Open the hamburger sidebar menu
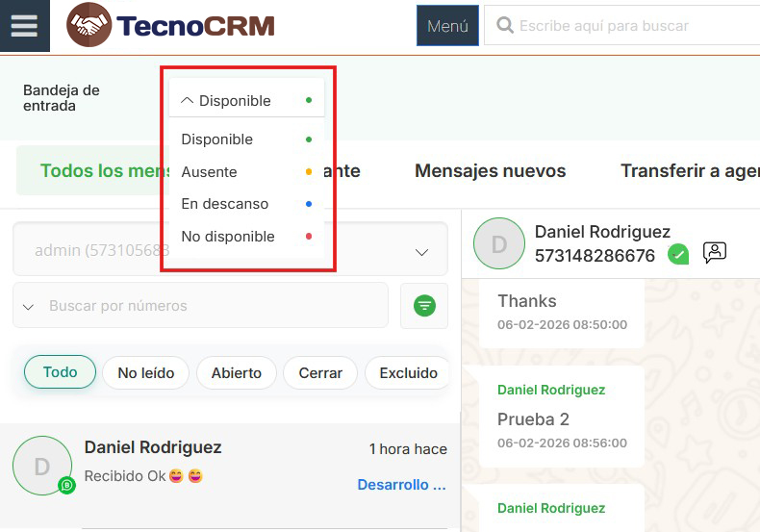This screenshot has width=760, height=532. [24, 26]
